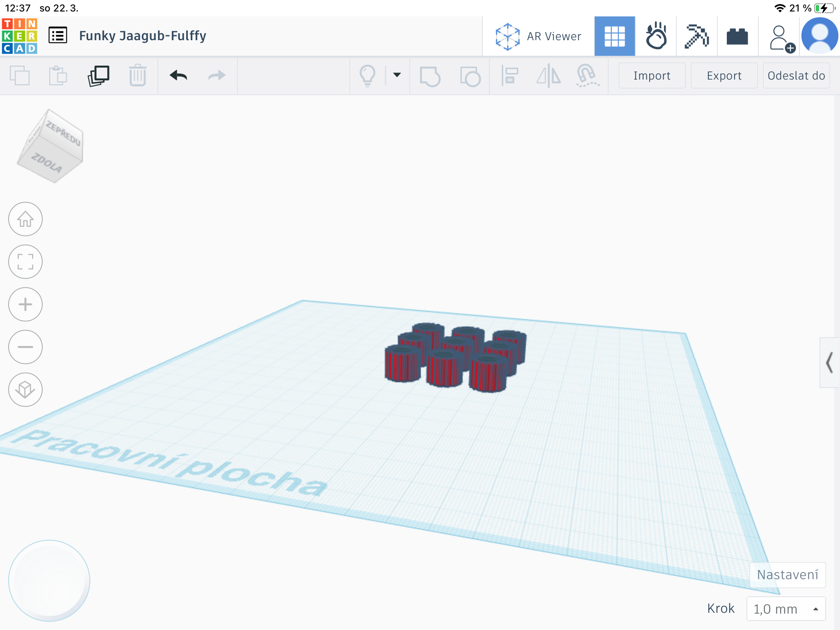
Task: Open the designs list menu icon
Action: coord(58,36)
